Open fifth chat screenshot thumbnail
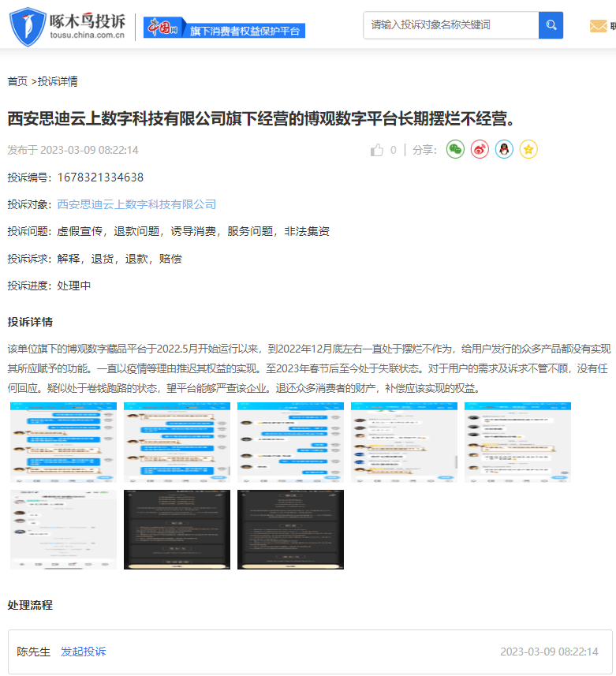This screenshot has width=616, height=676. 517,443
